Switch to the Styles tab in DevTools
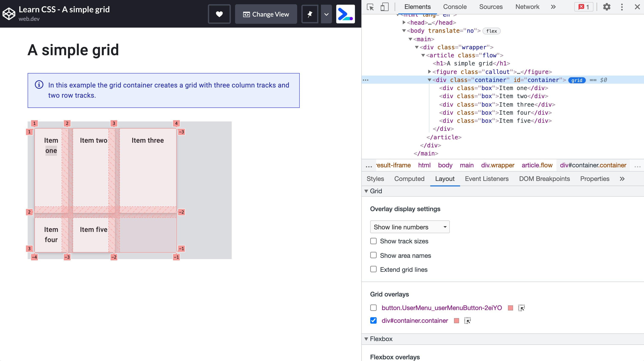The width and height of the screenshot is (644, 361). (375, 179)
